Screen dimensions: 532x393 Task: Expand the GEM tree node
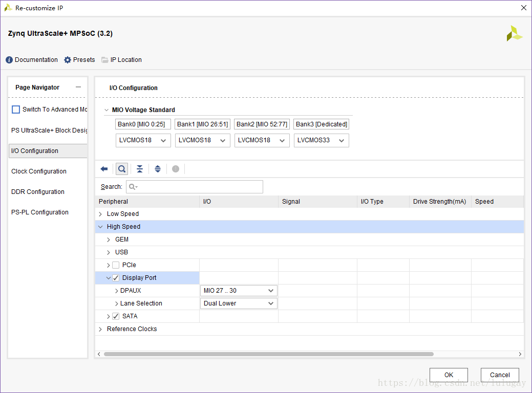[109, 239]
